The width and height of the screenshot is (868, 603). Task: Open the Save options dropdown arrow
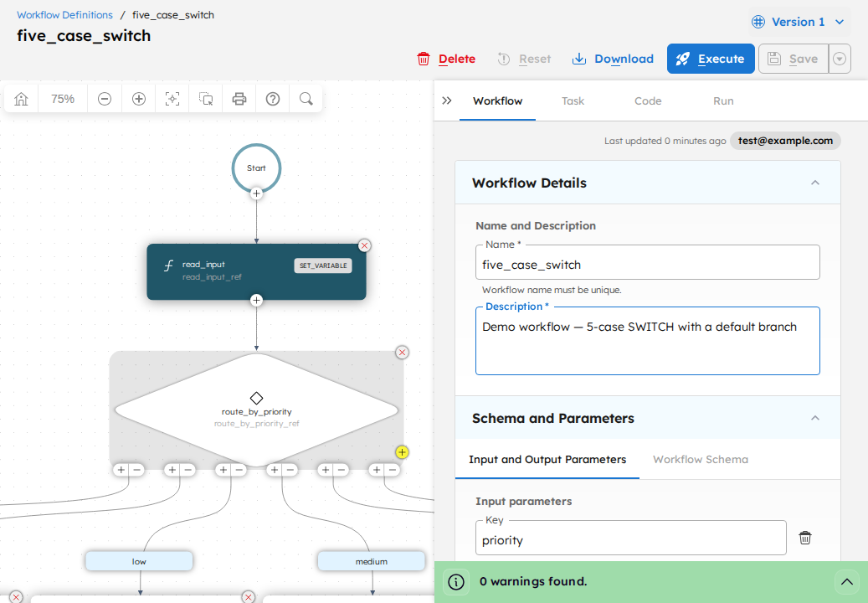[840, 59]
